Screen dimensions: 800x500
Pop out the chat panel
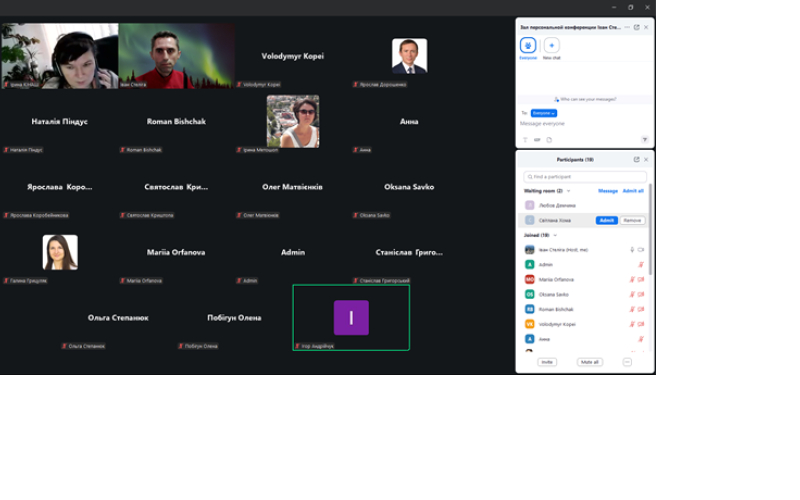pyautogui.click(x=636, y=27)
